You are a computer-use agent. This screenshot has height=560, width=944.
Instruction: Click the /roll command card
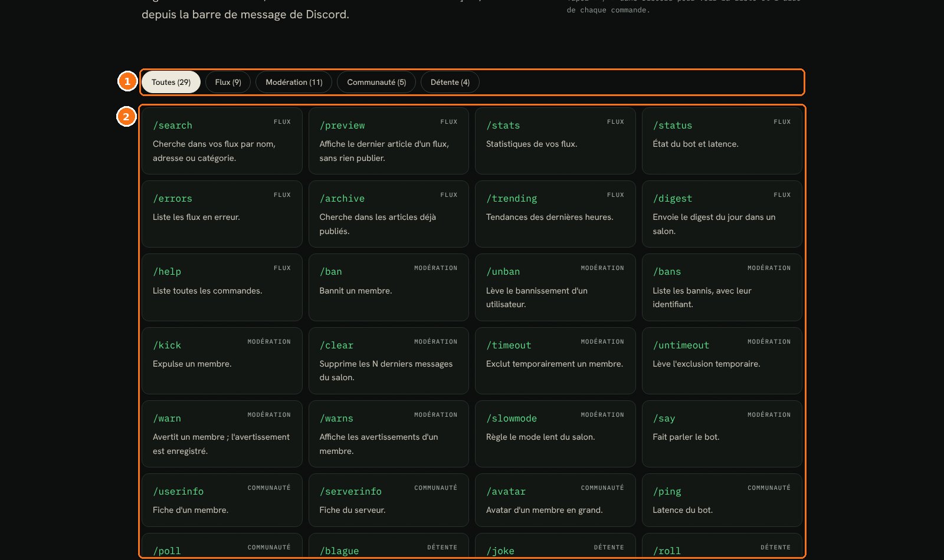[722, 546]
